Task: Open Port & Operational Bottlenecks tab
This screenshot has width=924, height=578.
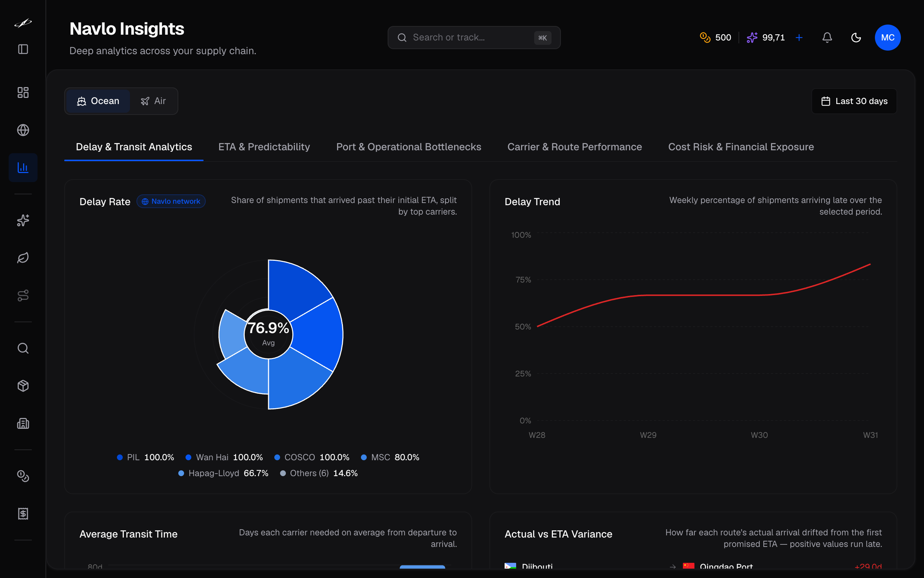Action: 409,147
